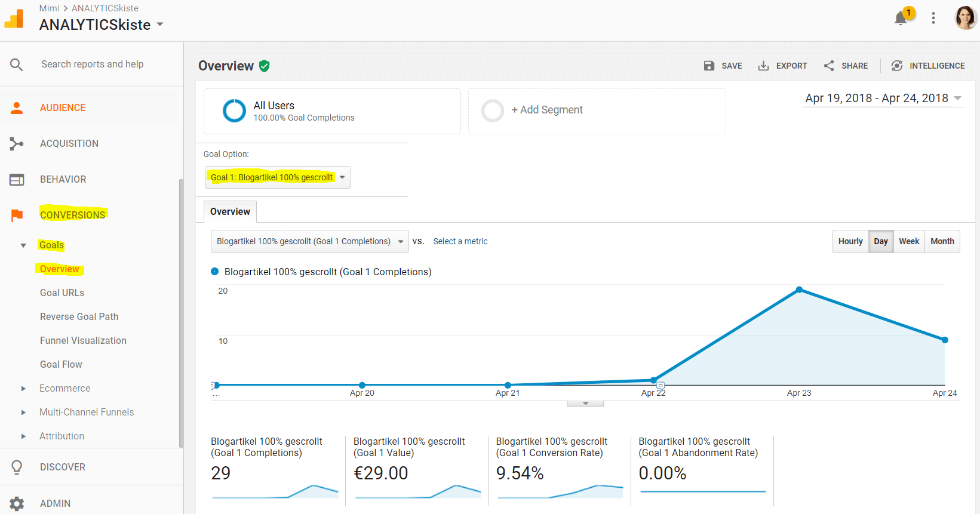This screenshot has width=980, height=514.
Task: Click Add Segment button
Action: click(546, 110)
